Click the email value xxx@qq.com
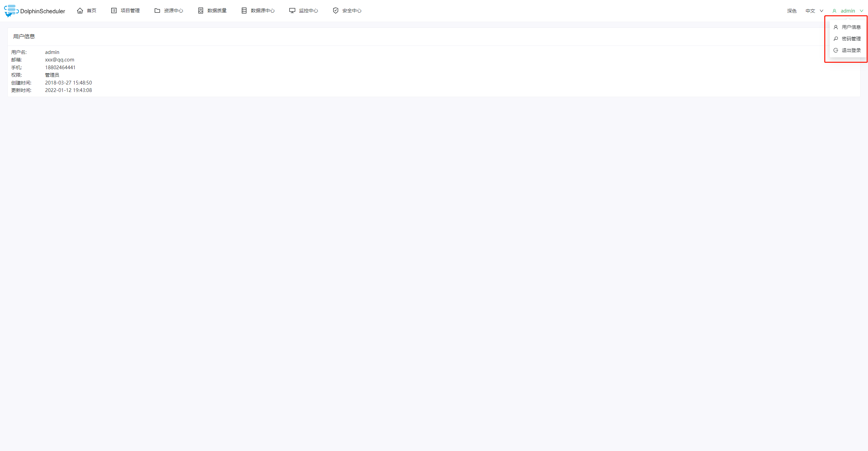Screen dimensions: 868x451 [x=60, y=60]
